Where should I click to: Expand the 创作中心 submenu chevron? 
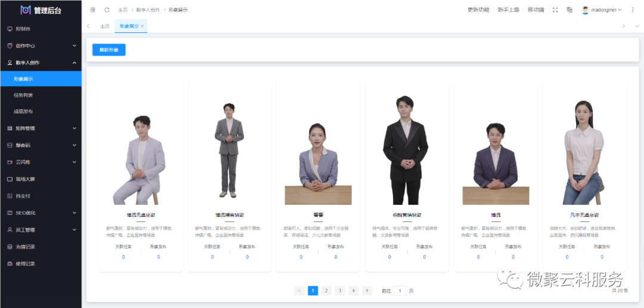75,45
